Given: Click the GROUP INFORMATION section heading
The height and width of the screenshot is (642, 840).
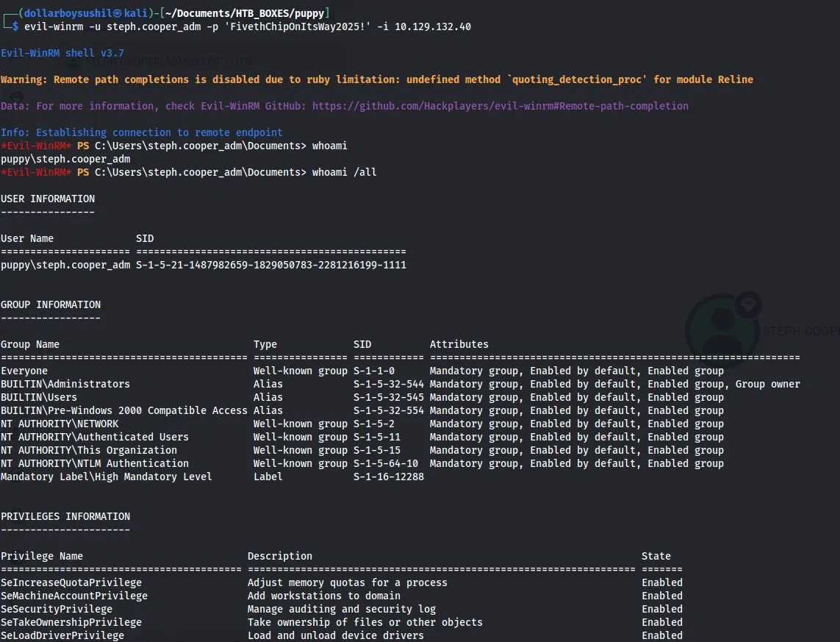Looking at the screenshot, I should coord(51,304).
